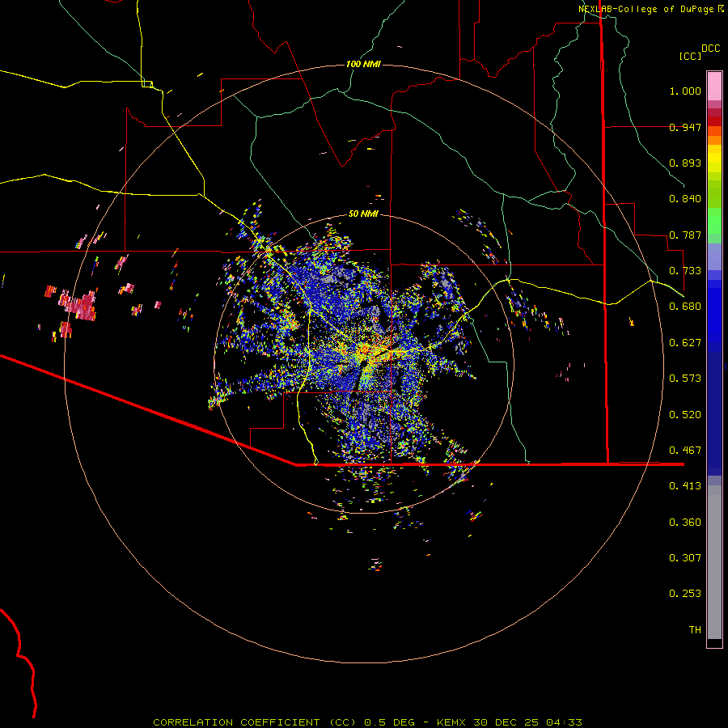Pick the pink segment of the color bar

[714, 86]
